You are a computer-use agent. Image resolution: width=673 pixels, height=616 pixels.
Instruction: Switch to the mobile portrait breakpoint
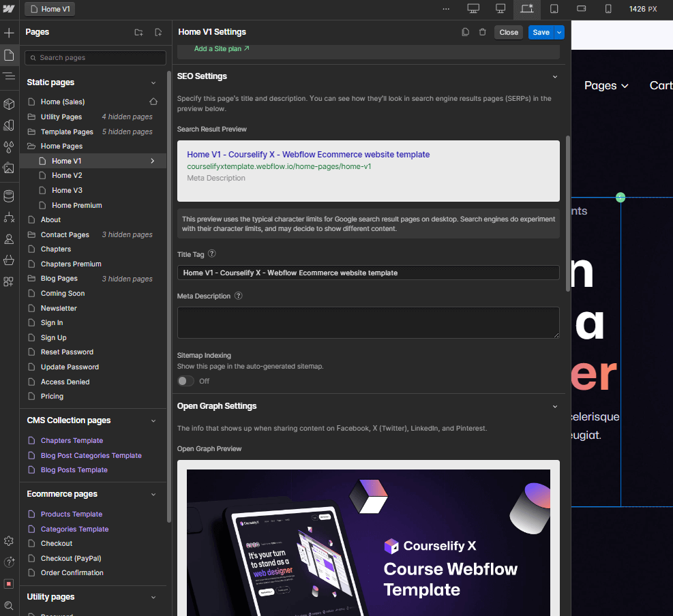(608, 8)
